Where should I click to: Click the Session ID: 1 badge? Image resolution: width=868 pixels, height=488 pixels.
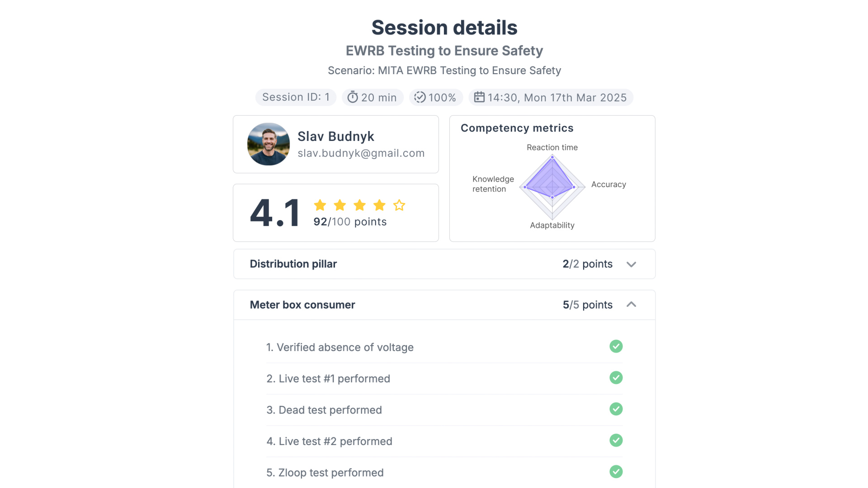click(x=296, y=98)
